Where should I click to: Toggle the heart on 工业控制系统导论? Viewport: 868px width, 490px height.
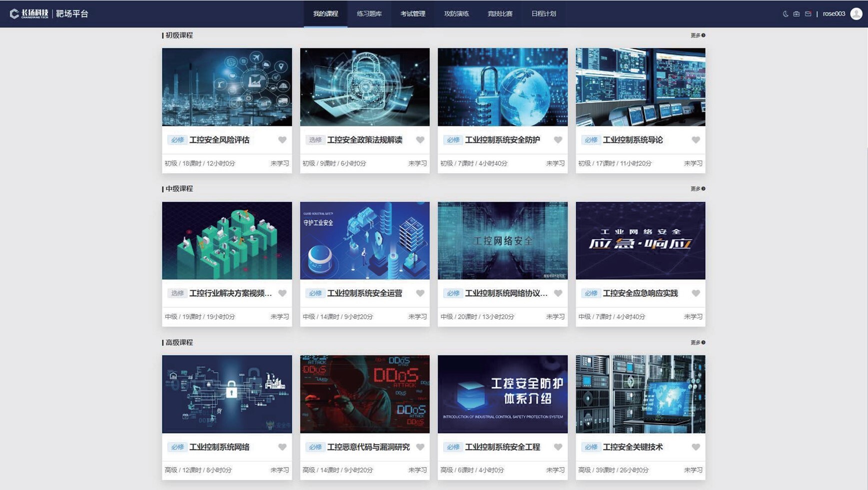point(696,140)
